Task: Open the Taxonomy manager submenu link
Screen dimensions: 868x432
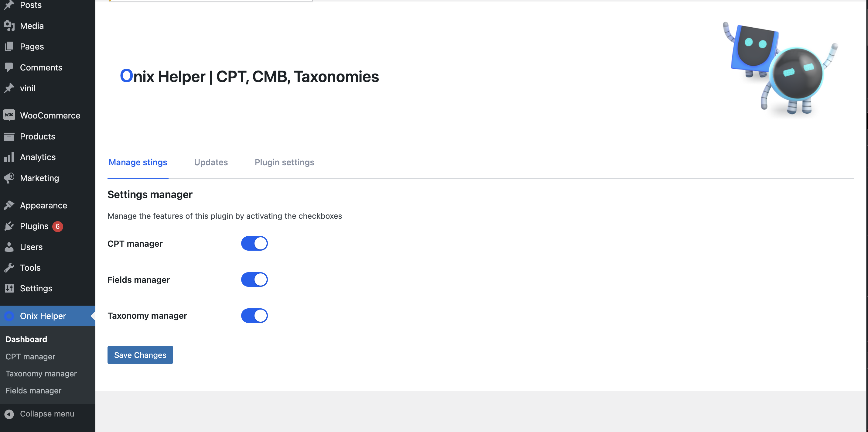Action: [41, 373]
